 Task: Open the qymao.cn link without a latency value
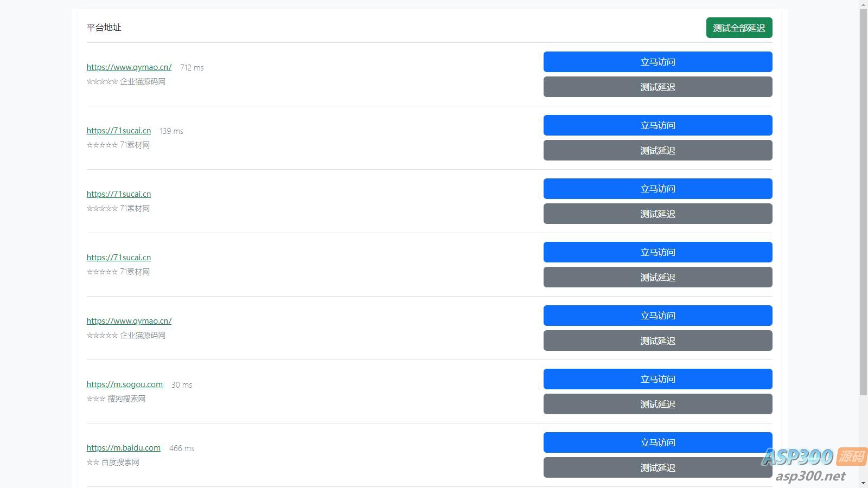129,321
